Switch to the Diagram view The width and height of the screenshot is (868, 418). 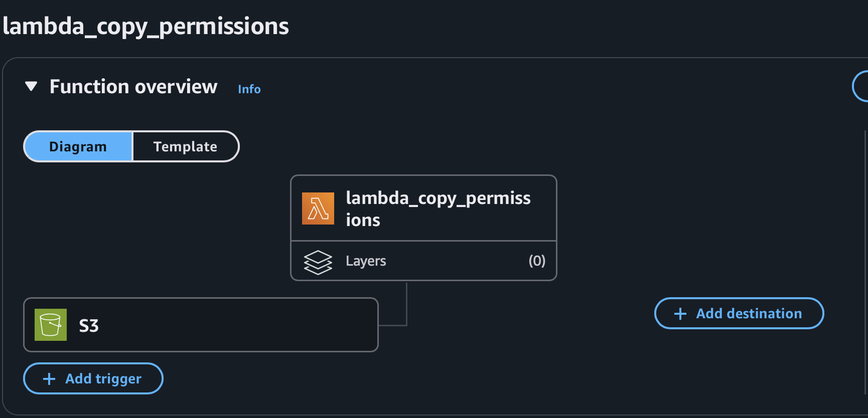tap(78, 146)
